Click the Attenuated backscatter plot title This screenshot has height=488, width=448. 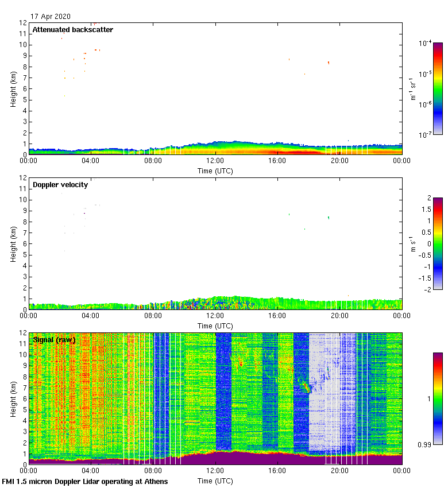coord(73,29)
